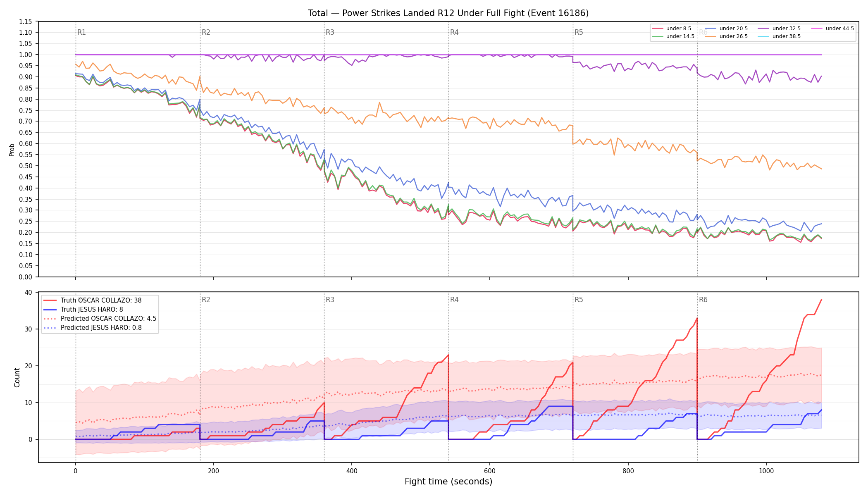This screenshot has width=868, height=496.
Task: Click the R5 round label in the Prob chart
Action: click(x=579, y=32)
